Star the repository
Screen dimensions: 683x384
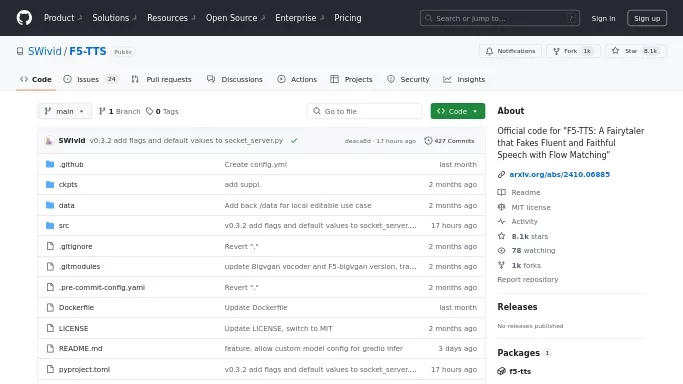click(636, 51)
